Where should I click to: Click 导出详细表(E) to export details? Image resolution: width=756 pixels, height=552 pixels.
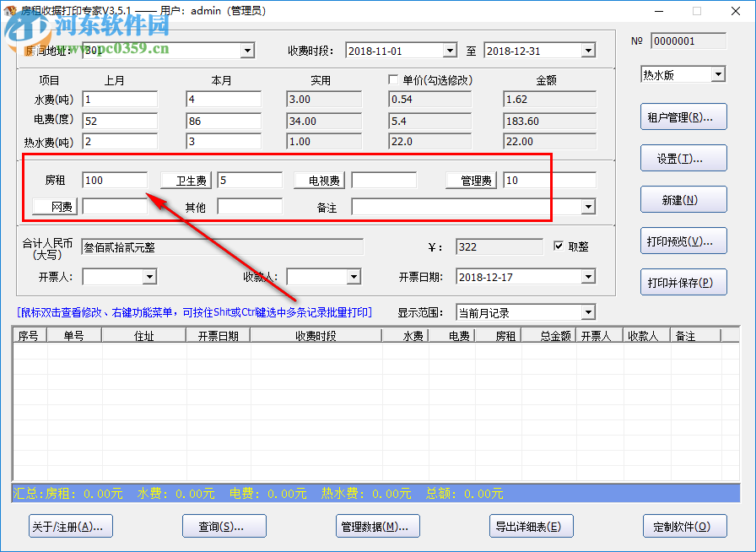(531, 525)
